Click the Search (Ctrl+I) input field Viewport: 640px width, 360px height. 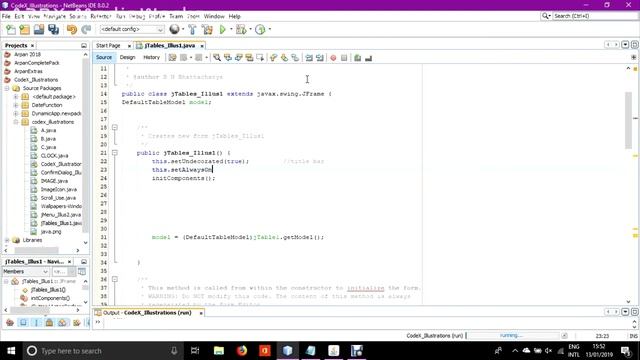coord(595,16)
